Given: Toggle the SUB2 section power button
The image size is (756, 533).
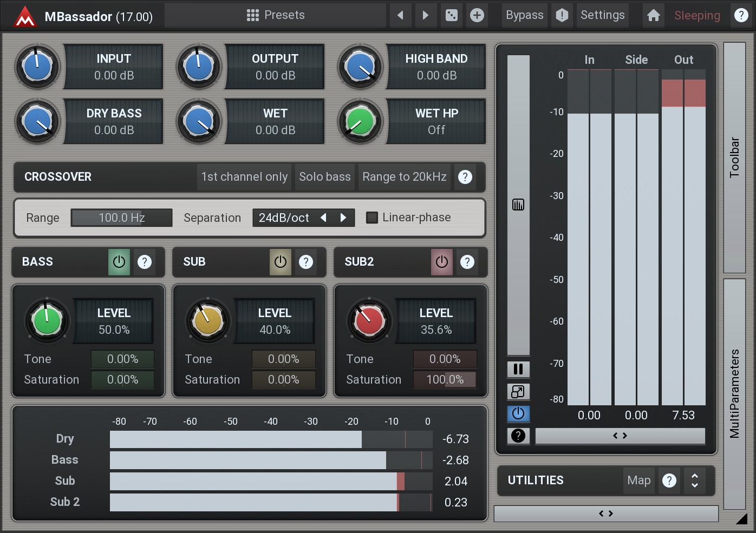Looking at the screenshot, I should 441,262.
